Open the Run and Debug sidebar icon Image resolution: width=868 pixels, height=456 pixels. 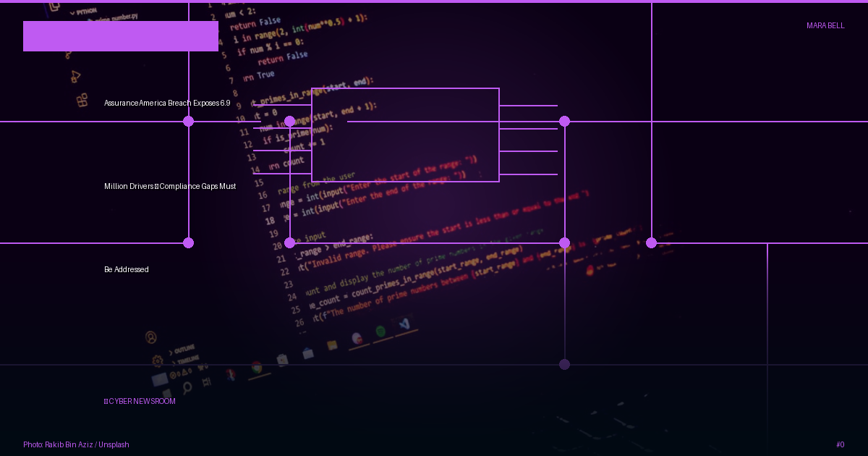[75, 76]
